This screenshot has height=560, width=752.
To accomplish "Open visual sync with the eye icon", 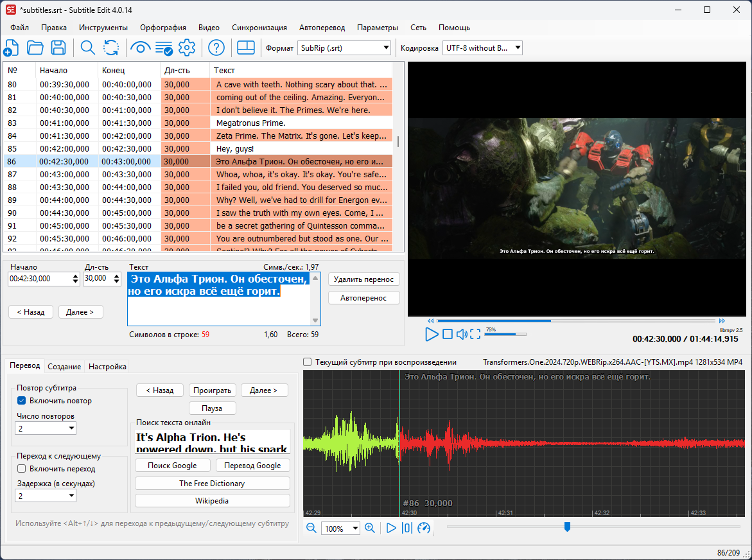I will (x=140, y=48).
